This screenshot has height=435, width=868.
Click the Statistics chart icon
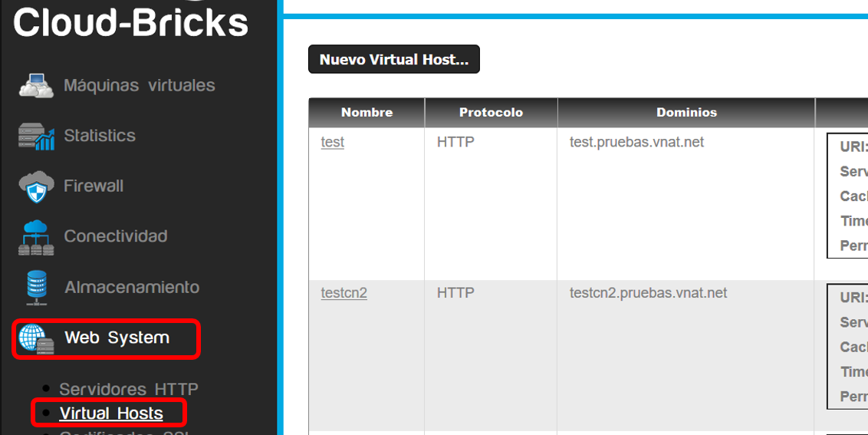point(37,137)
